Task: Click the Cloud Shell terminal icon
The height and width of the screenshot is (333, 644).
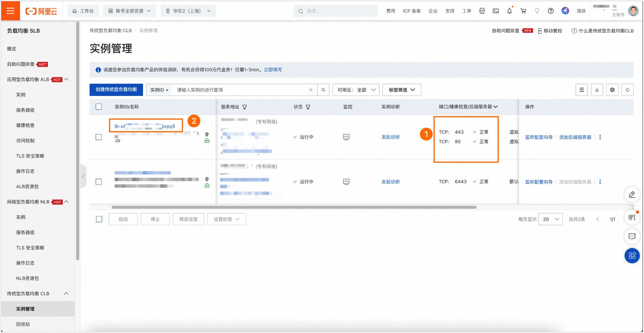Action: [x=496, y=11]
